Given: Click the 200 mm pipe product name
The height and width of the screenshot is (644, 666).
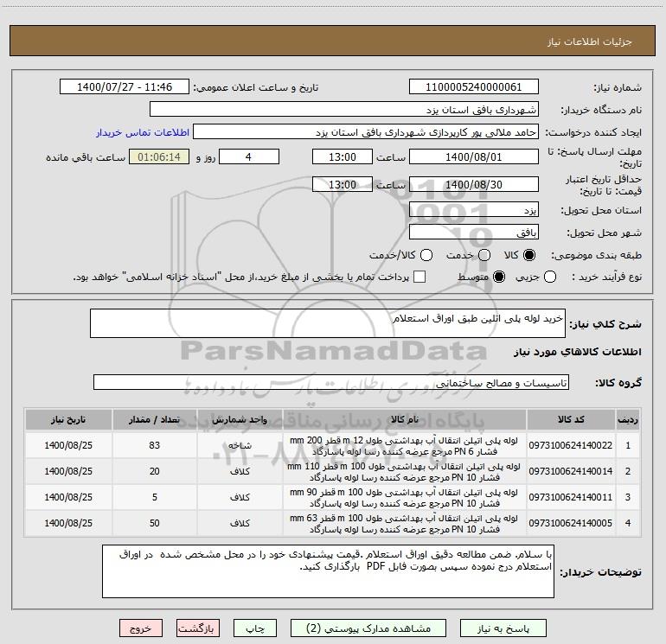Looking at the screenshot, I should click(x=404, y=446).
